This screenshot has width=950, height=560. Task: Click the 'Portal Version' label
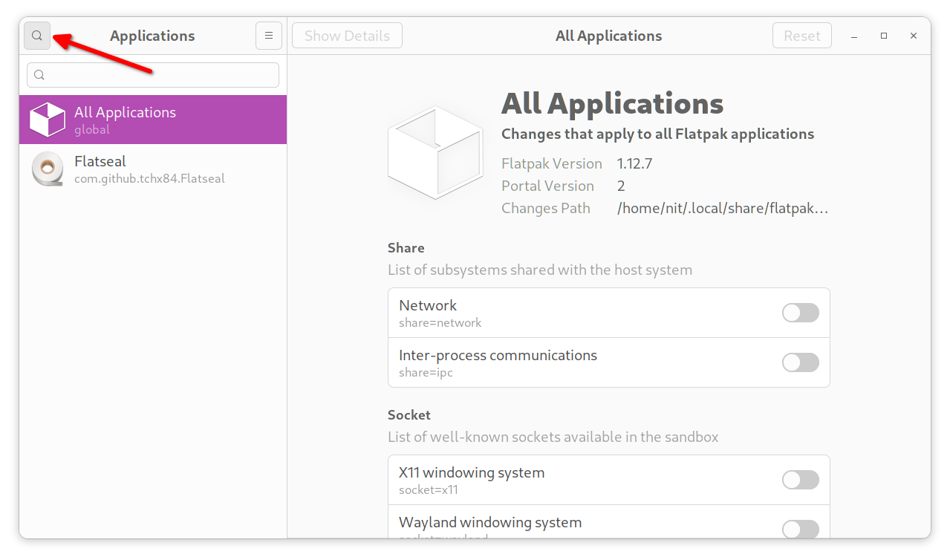coord(548,186)
